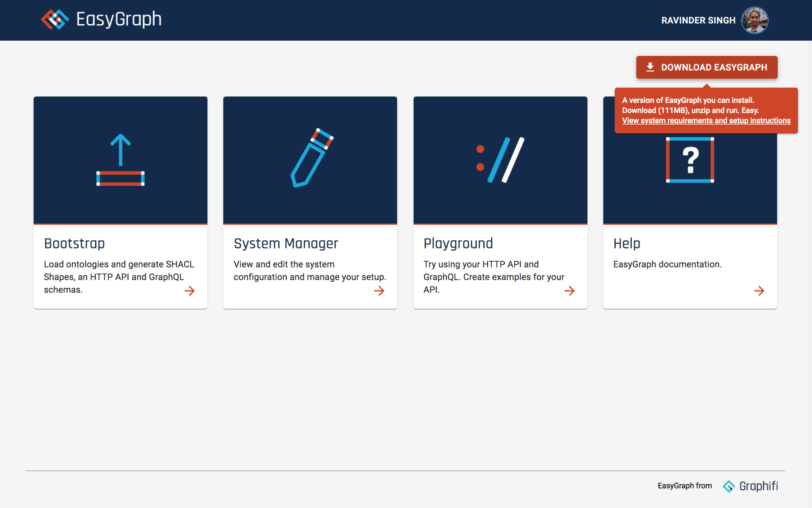Screen dimensions: 812x508
Task: Click the EasyGraph header title text
Action: pos(119,19)
